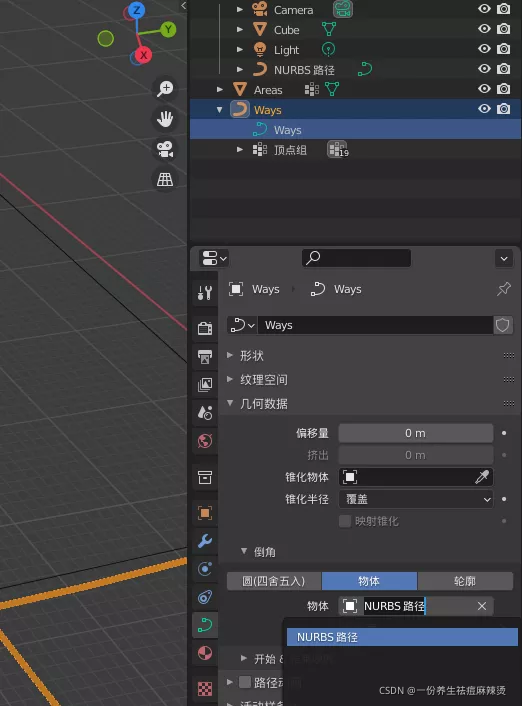Collapse the 几何数据 panel
522x706 pixels.
(x=230, y=403)
